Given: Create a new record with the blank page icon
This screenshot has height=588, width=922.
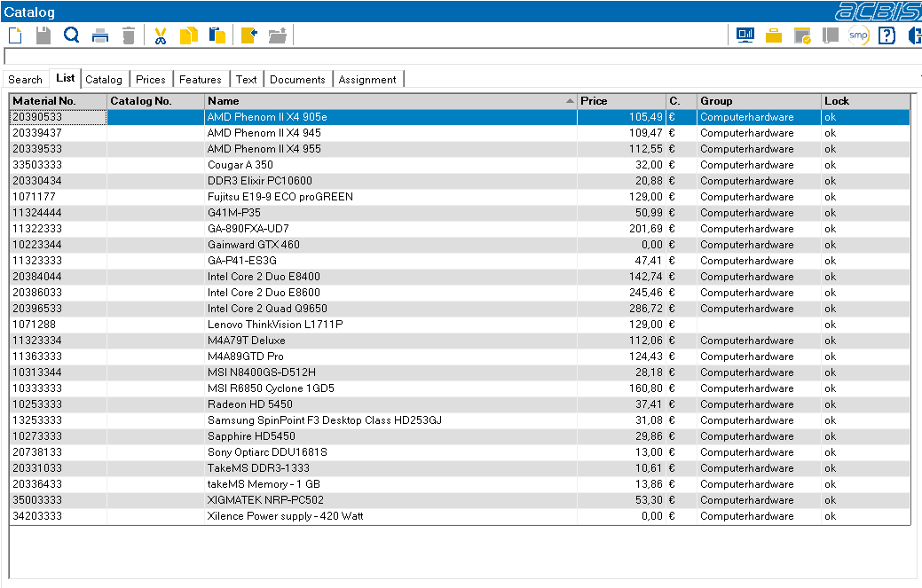Looking at the screenshot, I should coord(15,35).
